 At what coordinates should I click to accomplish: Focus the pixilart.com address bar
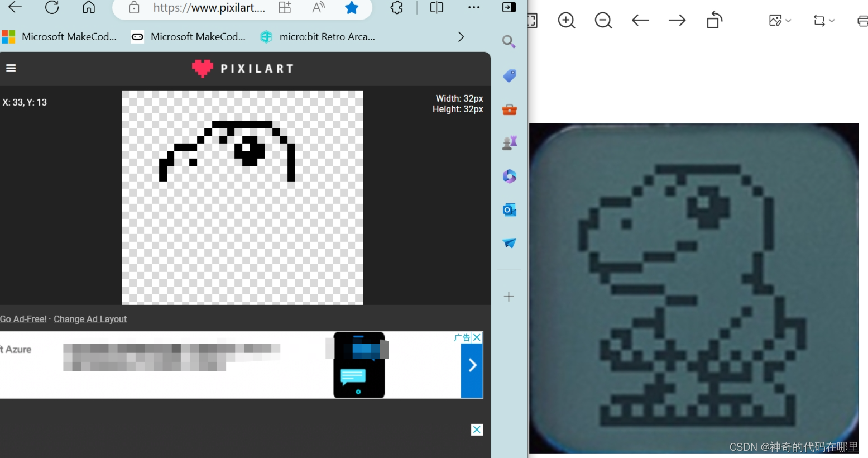pyautogui.click(x=209, y=8)
